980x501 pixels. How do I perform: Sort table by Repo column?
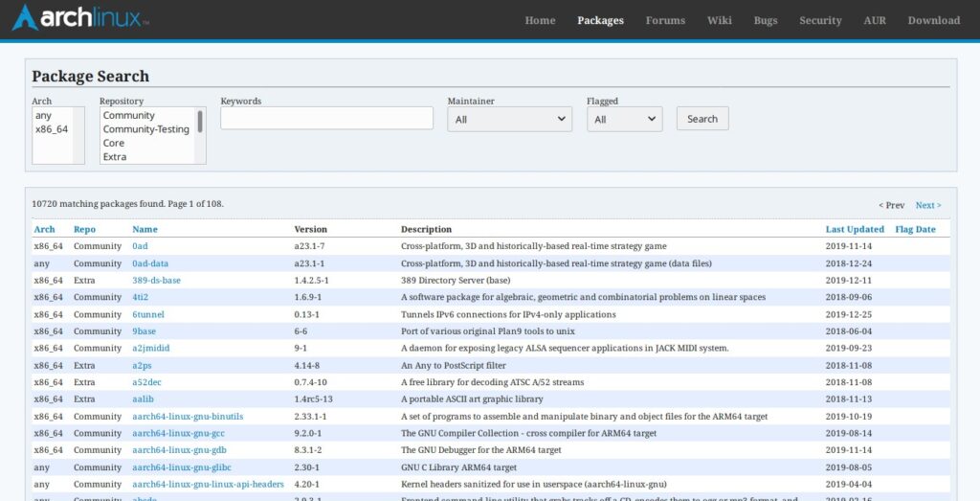click(84, 230)
